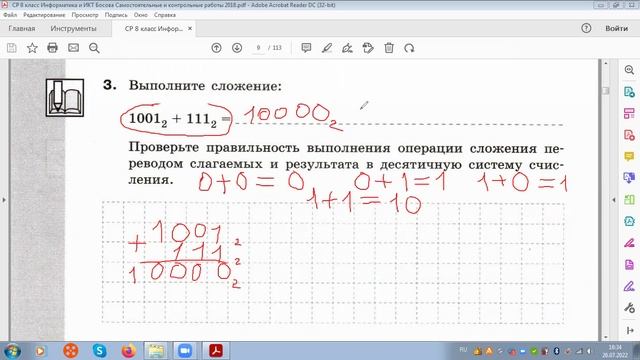Viewport: 640px width, 360px height.
Task: Open the Help question mark icon
Action: 586,28
